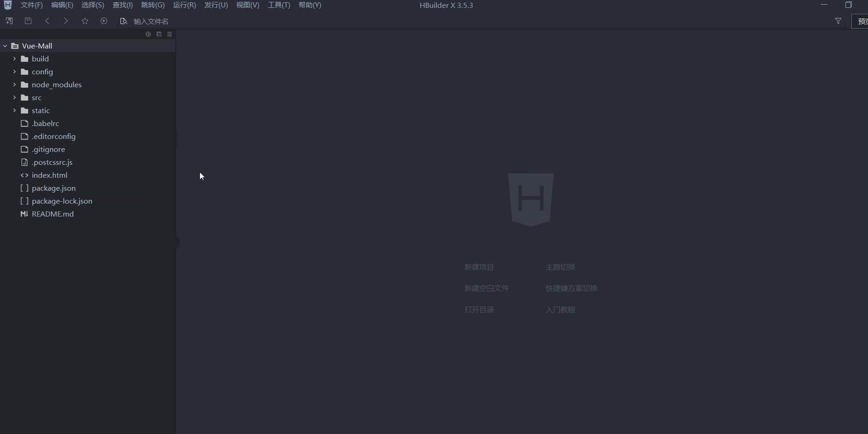Expand the src folder
The image size is (868, 434).
pyautogui.click(x=14, y=97)
